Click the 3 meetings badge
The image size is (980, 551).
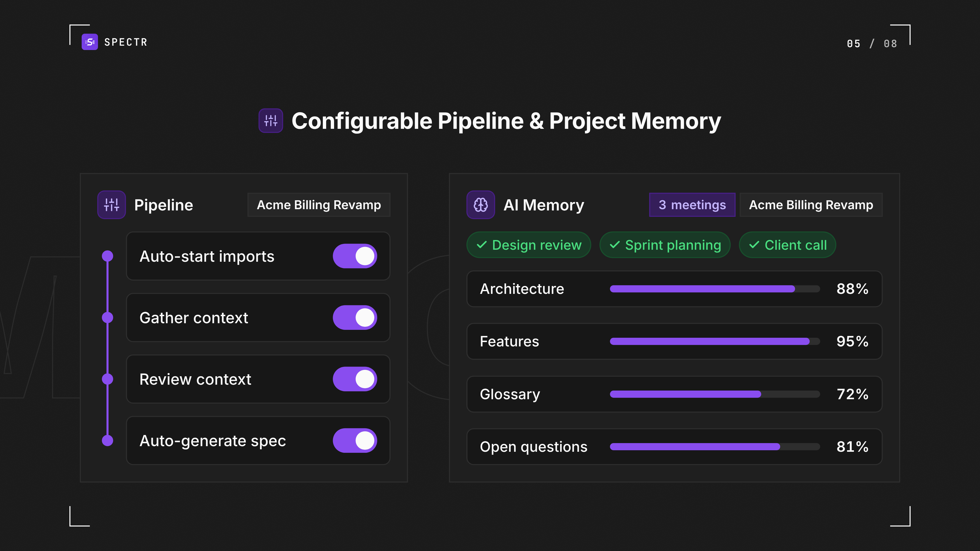pyautogui.click(x=692, y=205)
